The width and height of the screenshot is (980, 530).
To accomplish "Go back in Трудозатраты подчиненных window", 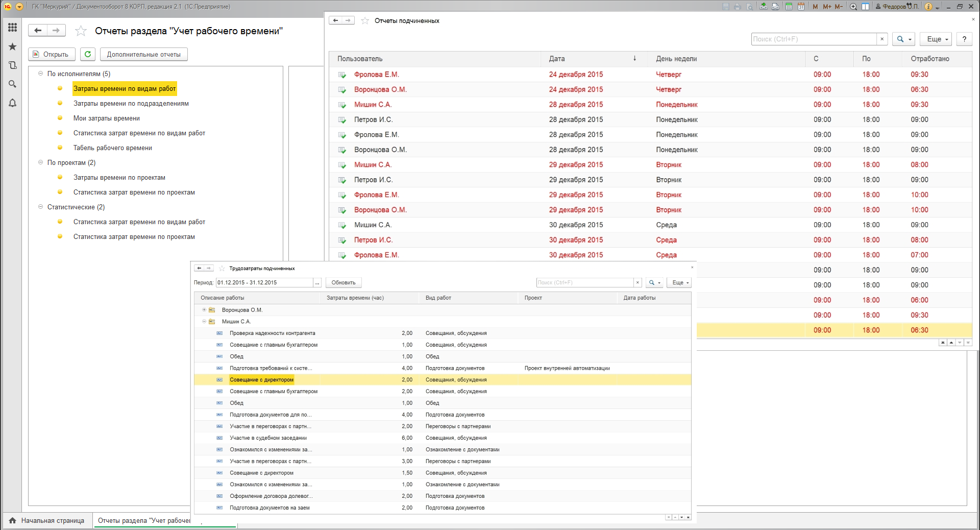I will click(x=199, y=268).
